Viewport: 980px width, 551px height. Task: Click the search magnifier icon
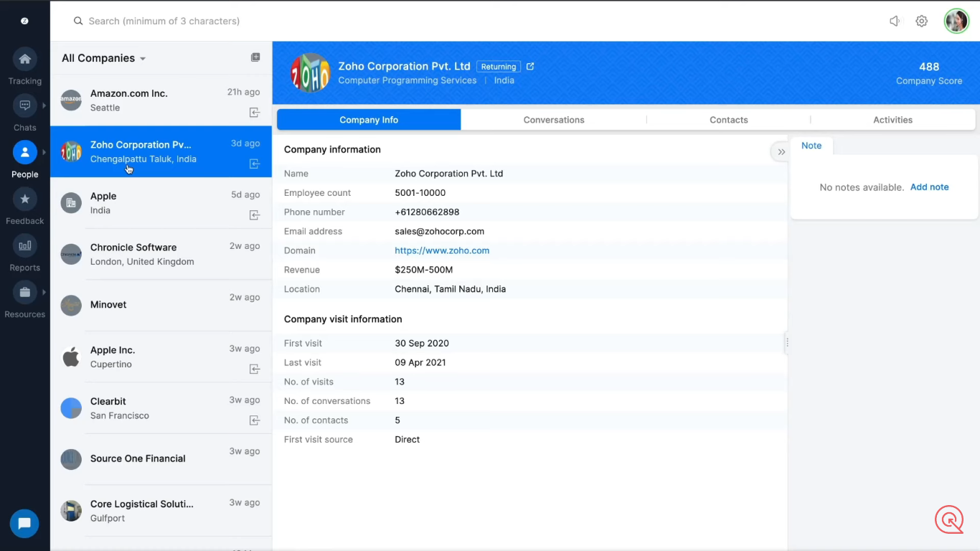pos(78,22)
